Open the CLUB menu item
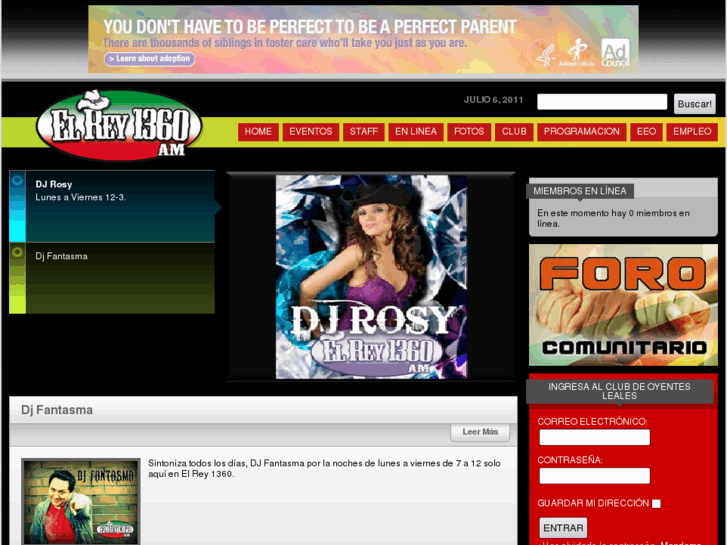 click(x=514, y=132)
